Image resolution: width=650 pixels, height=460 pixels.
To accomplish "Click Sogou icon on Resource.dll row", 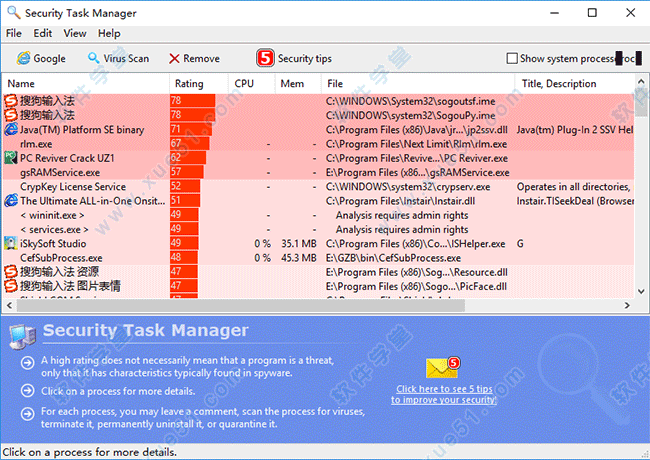I will tap(11, 272).
